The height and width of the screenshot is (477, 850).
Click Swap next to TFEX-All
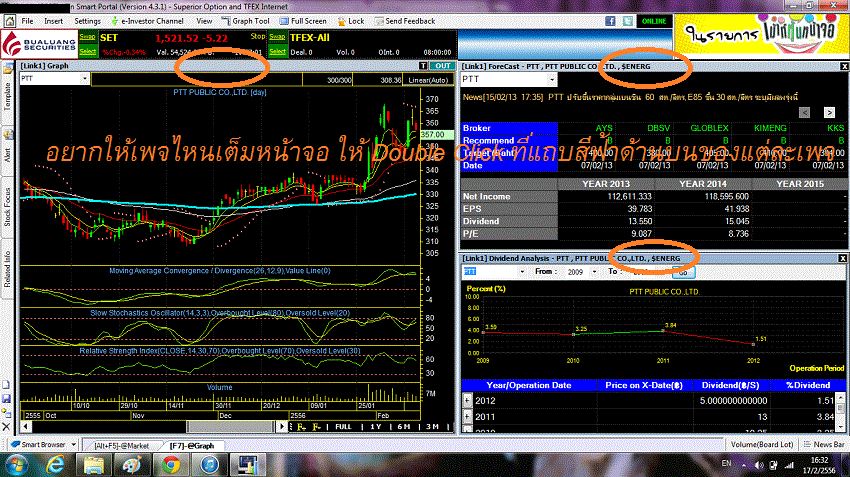277,37
